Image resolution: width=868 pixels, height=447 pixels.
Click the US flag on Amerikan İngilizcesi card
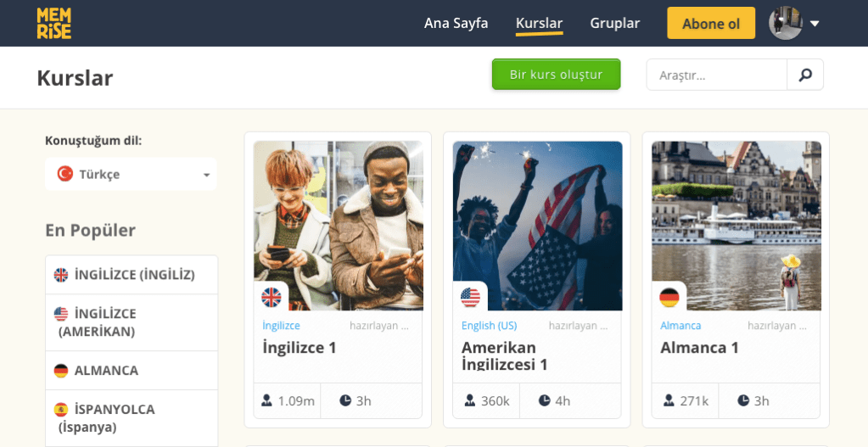point(471,298)
